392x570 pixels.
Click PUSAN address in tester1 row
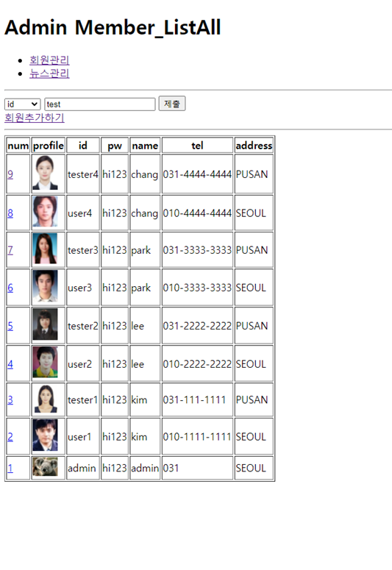click(x=252, y=400)
